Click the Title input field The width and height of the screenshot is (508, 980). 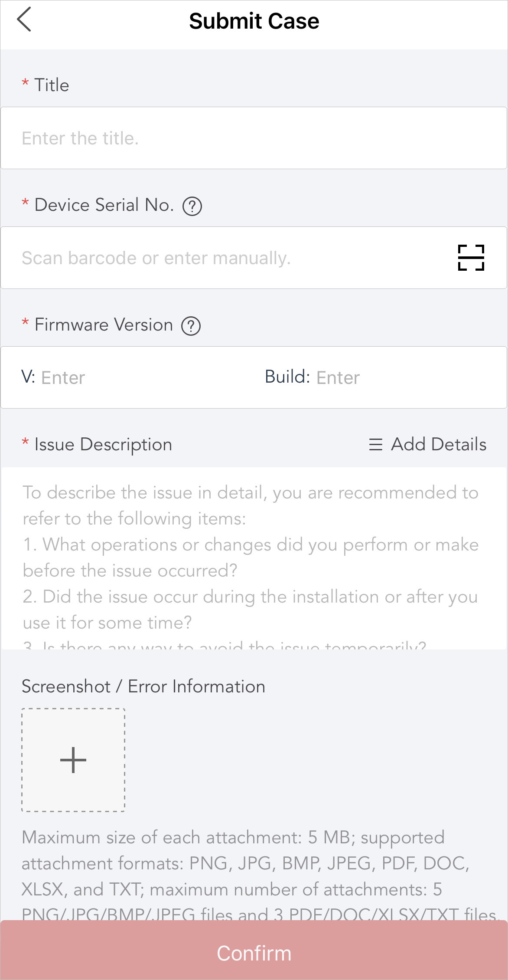coord(254,138)
